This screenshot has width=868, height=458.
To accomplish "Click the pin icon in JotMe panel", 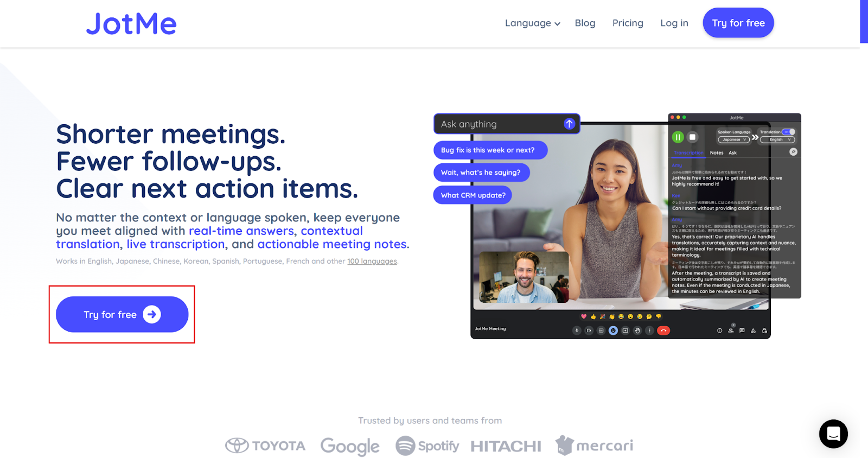I will tap(793, 152).
